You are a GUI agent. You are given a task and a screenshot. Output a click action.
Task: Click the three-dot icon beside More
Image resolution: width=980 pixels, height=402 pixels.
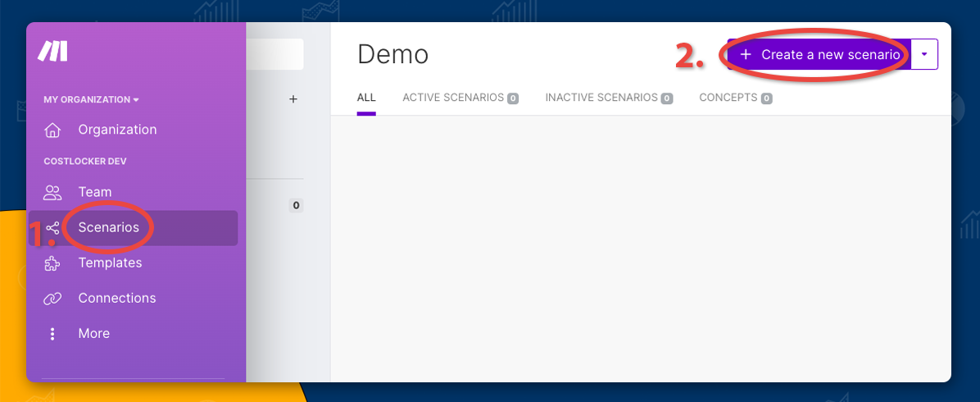[x=52, y=334]
